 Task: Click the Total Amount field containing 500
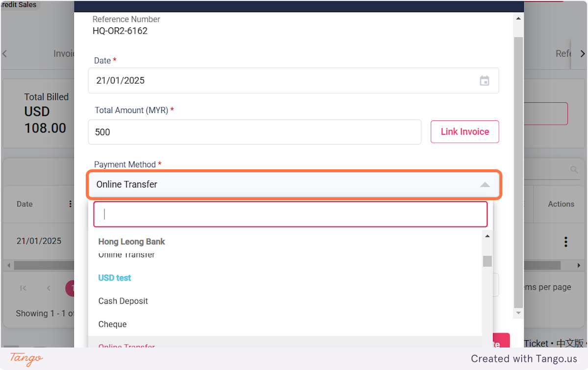(255, 132)
